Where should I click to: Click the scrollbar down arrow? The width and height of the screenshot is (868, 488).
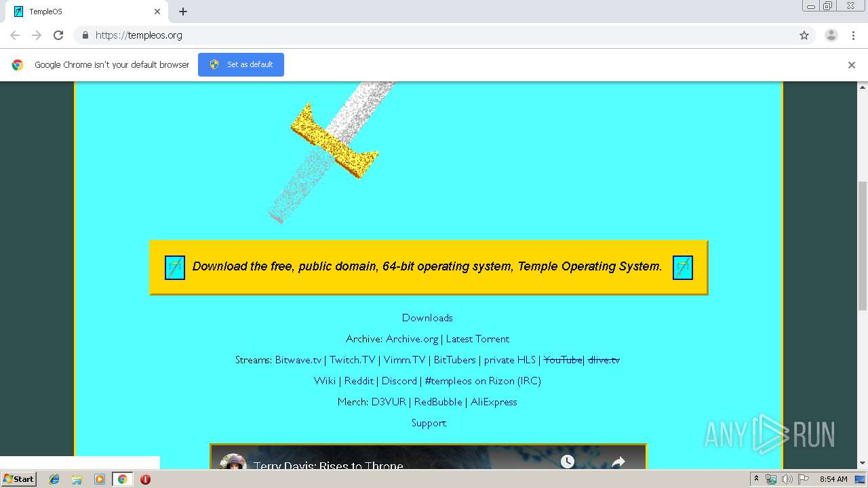pos(863,464)
